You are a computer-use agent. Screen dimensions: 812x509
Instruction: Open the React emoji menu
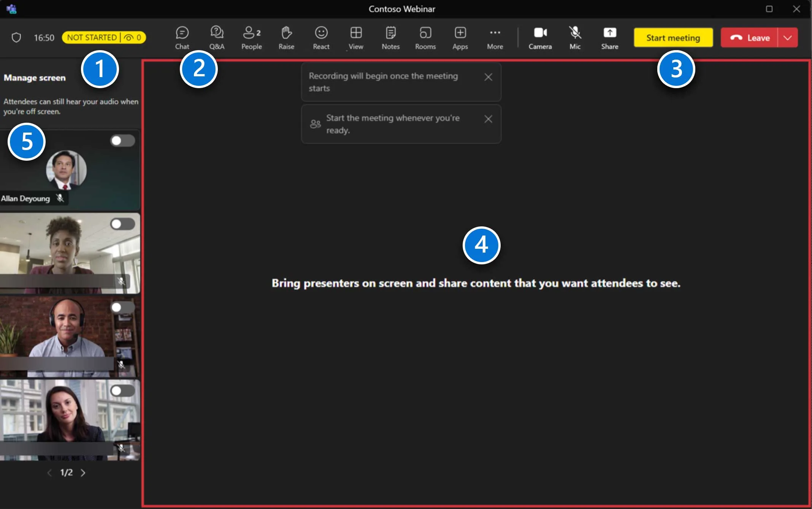(x=321, y=38)
